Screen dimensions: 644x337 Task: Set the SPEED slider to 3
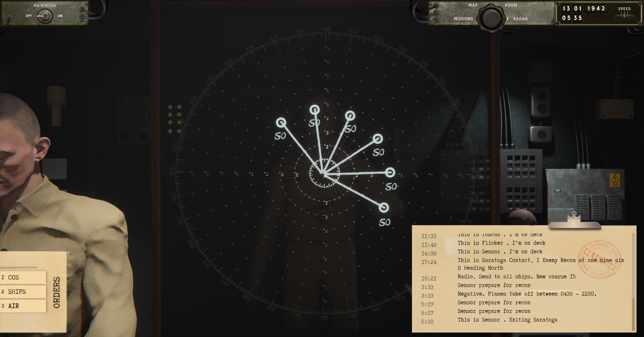tap(628, 15)
